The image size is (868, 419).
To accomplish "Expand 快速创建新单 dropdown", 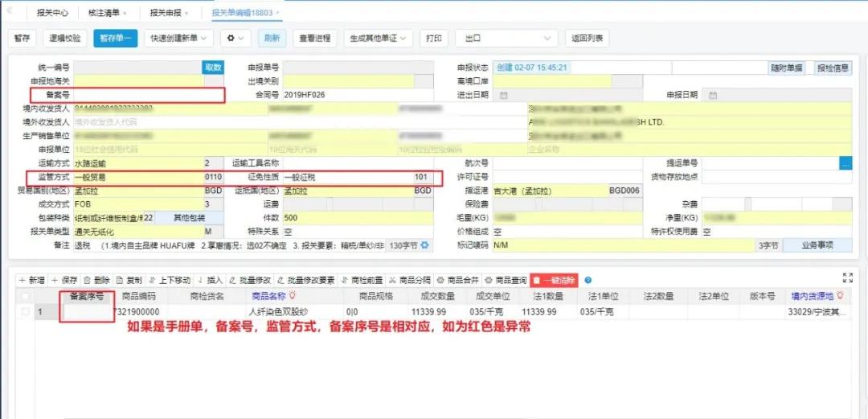I will 178,39.
